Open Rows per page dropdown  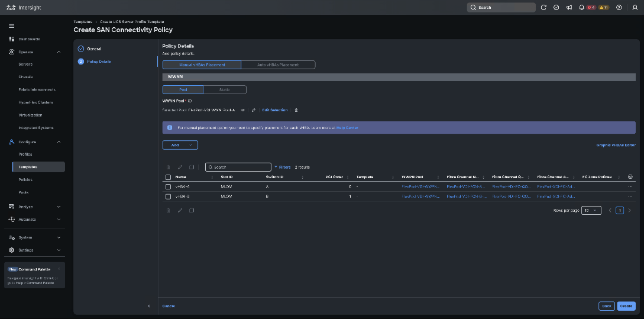click(591, 211)
